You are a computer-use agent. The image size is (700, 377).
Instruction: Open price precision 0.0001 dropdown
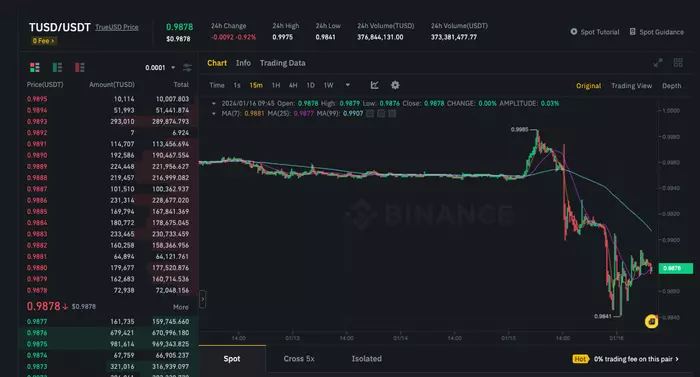[160, 68]
